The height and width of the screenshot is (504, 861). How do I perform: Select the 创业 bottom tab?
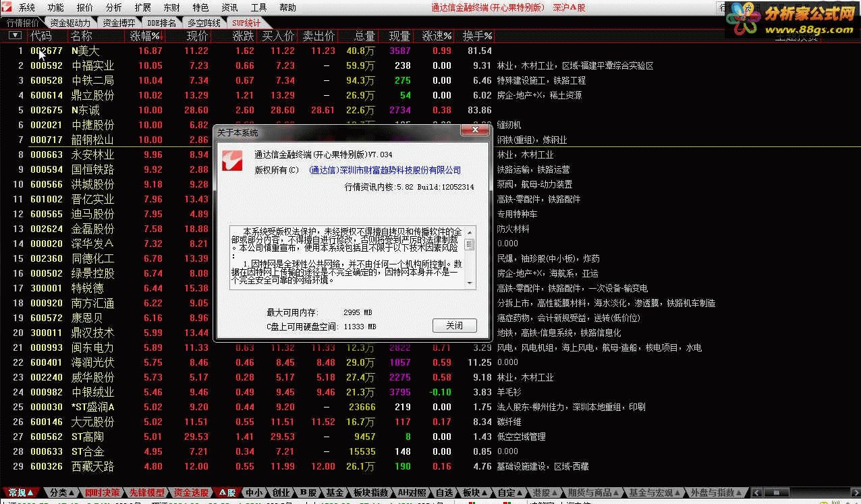click(x=281, y=493)
